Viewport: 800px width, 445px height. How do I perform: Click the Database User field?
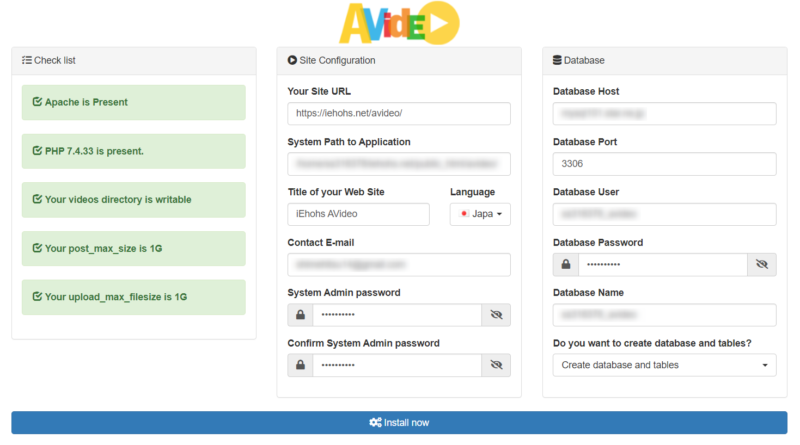coord(664,214)
